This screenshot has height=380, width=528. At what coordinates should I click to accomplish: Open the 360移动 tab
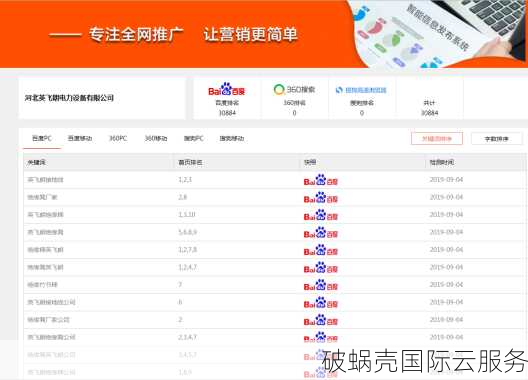coord(156,138)
